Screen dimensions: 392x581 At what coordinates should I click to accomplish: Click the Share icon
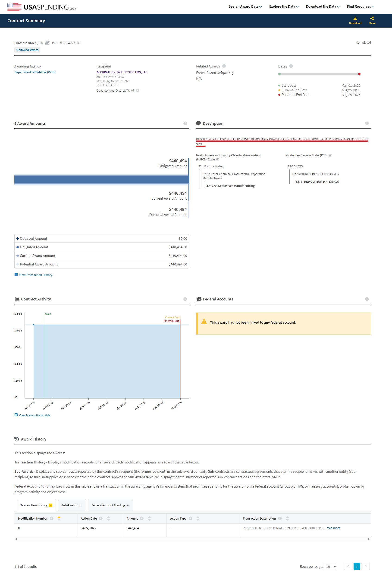point(372,18)
